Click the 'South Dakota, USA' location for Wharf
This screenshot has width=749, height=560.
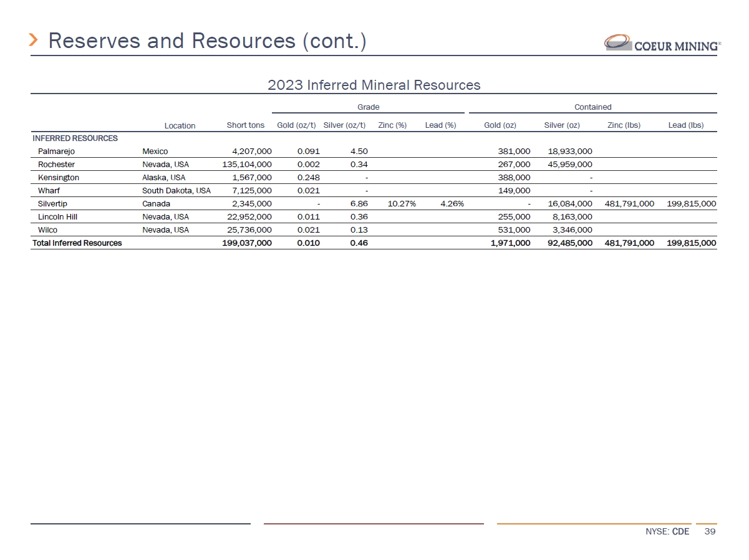coord(176,190)
